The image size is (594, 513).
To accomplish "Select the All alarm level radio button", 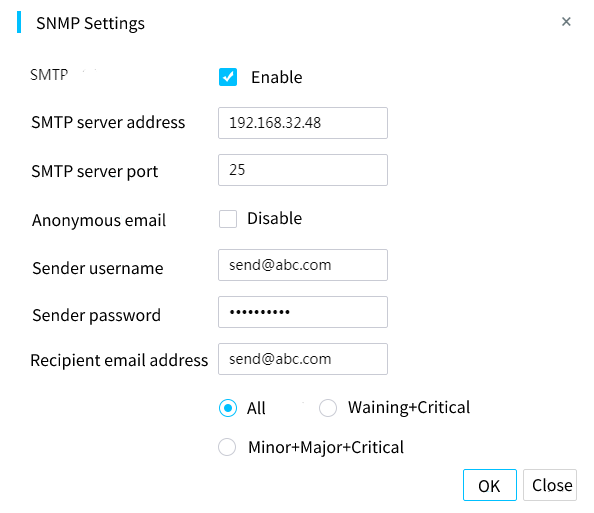I will click(x=228, y=408).
